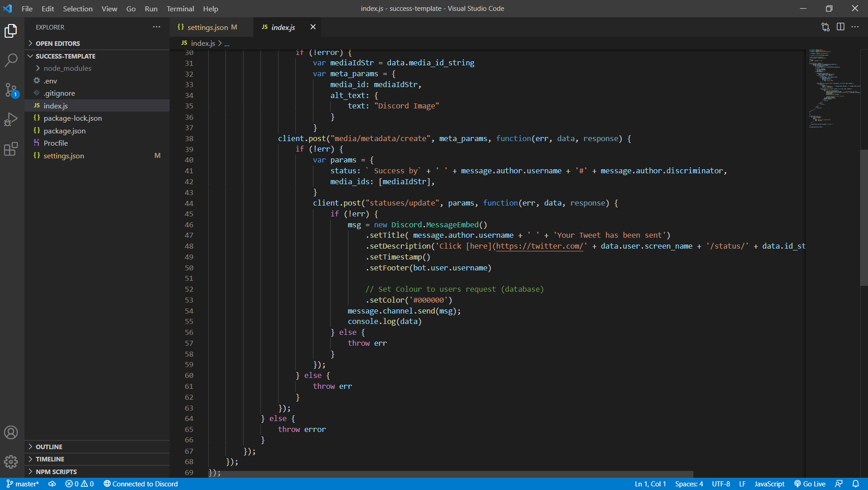This screenshot has width=868, height=490.
Task: Select Spaces: 4 indentation setting
Action: pyautogui.click(x=689, y=484)
